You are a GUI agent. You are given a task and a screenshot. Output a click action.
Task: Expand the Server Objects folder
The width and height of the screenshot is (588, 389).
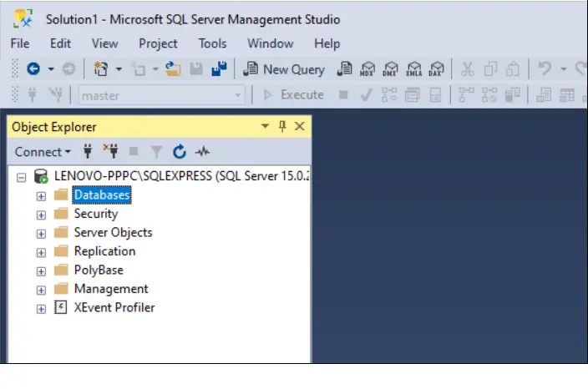coord(41,234)
